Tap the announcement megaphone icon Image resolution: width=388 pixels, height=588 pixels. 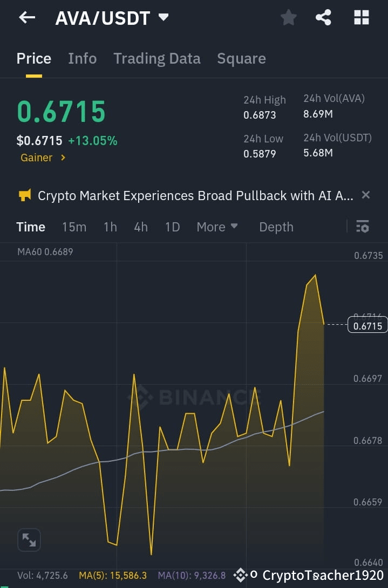(x=24, y=195)
